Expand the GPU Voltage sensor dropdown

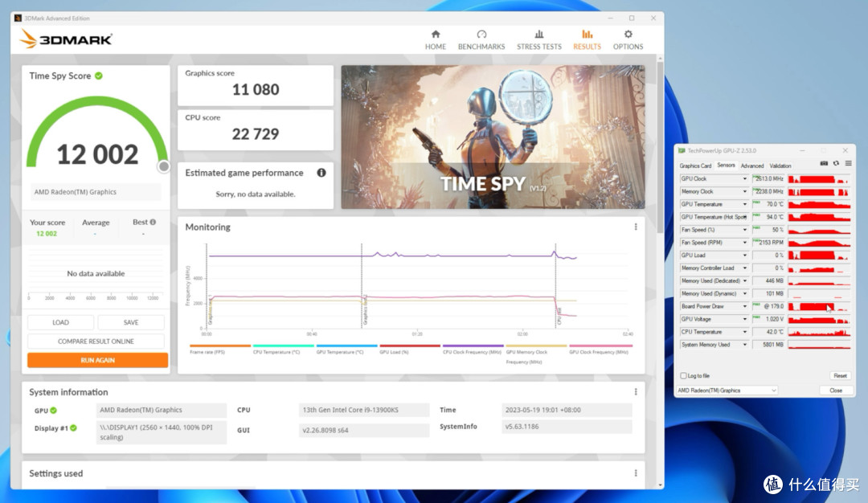coord(744,319)
